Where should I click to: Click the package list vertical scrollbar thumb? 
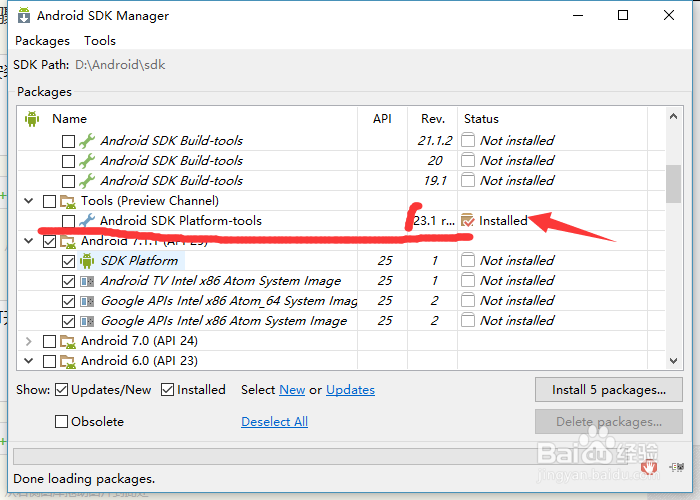(x=674, y=182)
